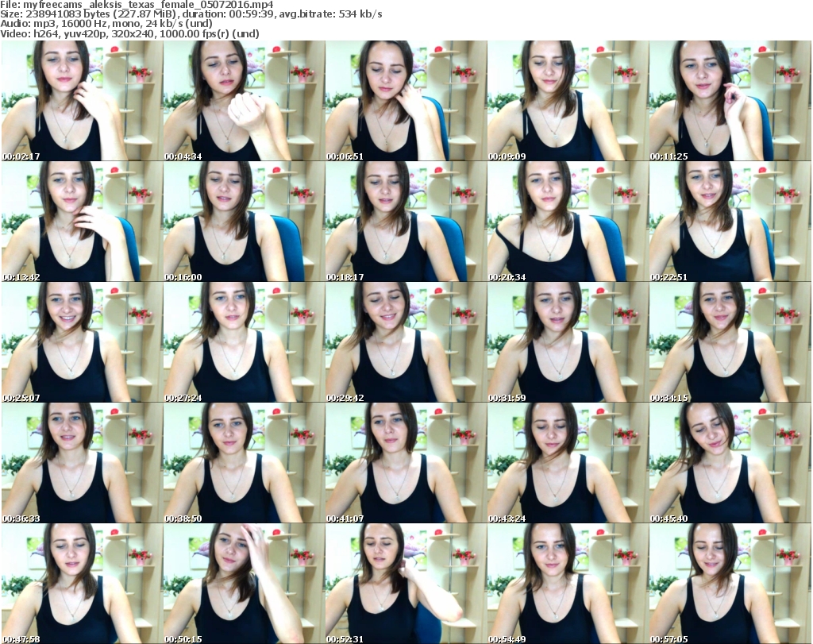Click the thumbnail frame at 00:11:25
The width and height of the screenshot is (813, 644).
(x=730, y=101)
